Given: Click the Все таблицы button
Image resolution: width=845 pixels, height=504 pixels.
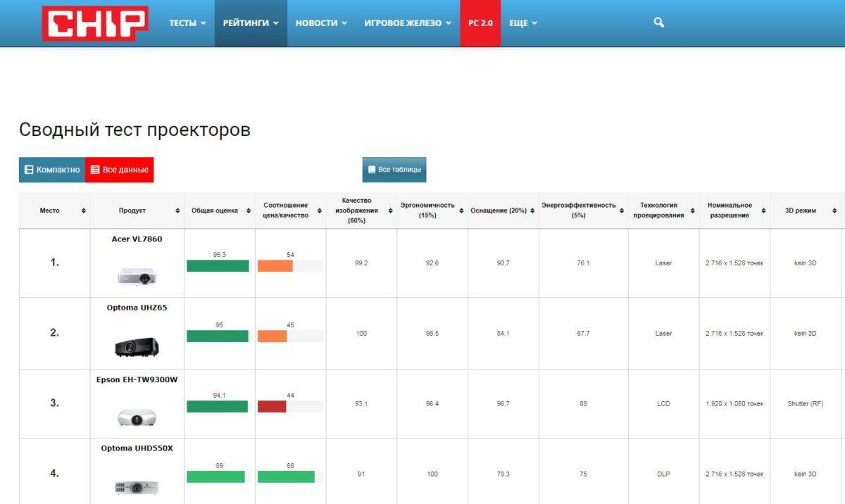Looking at the screenshot, I should coord(394,170).
